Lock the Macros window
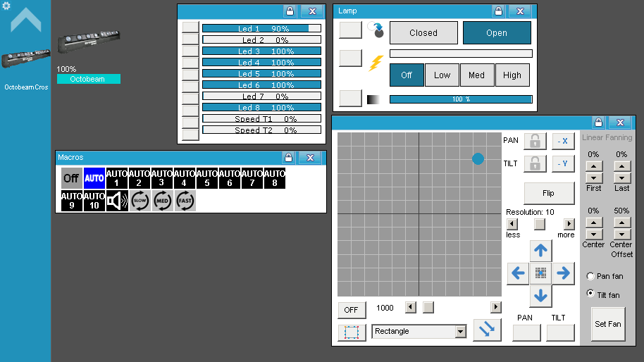This screenshot has height=362, width=644. click(x=288, y=157)
